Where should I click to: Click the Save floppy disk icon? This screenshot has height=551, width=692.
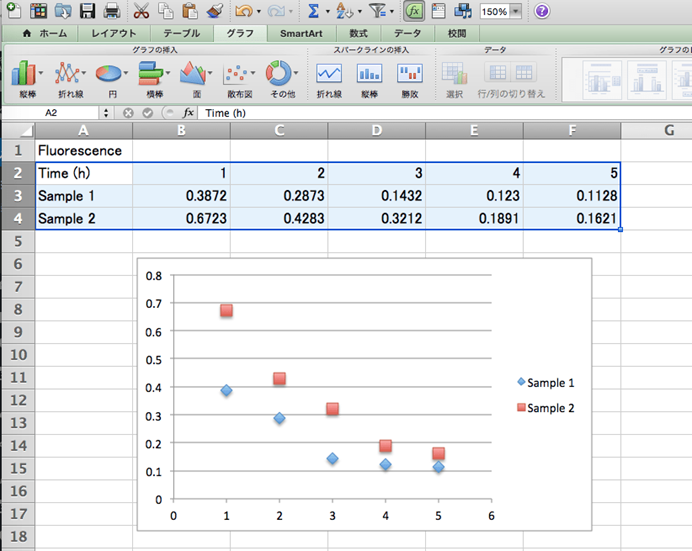click(x=88, y=12)
